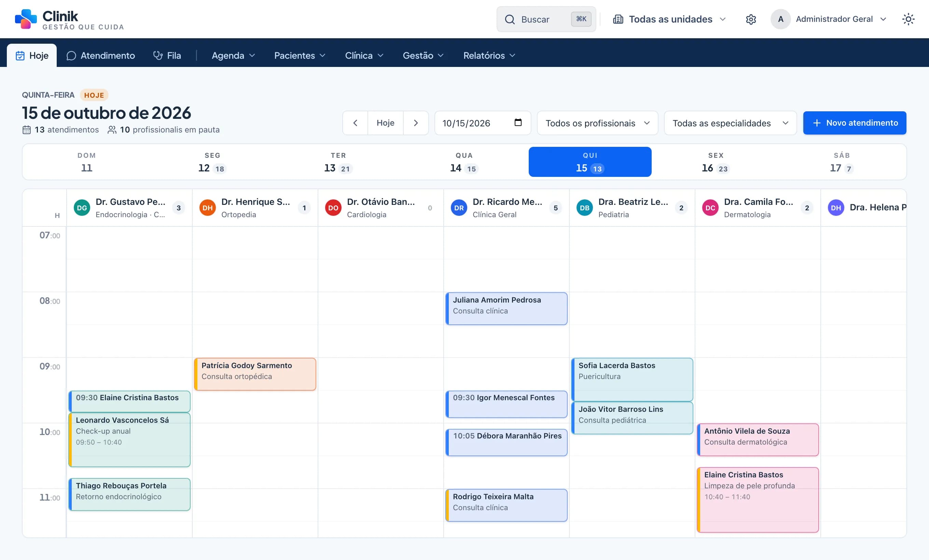
Task: Click Dra. Beatriz's DB avatar
Action: point(584,208)
